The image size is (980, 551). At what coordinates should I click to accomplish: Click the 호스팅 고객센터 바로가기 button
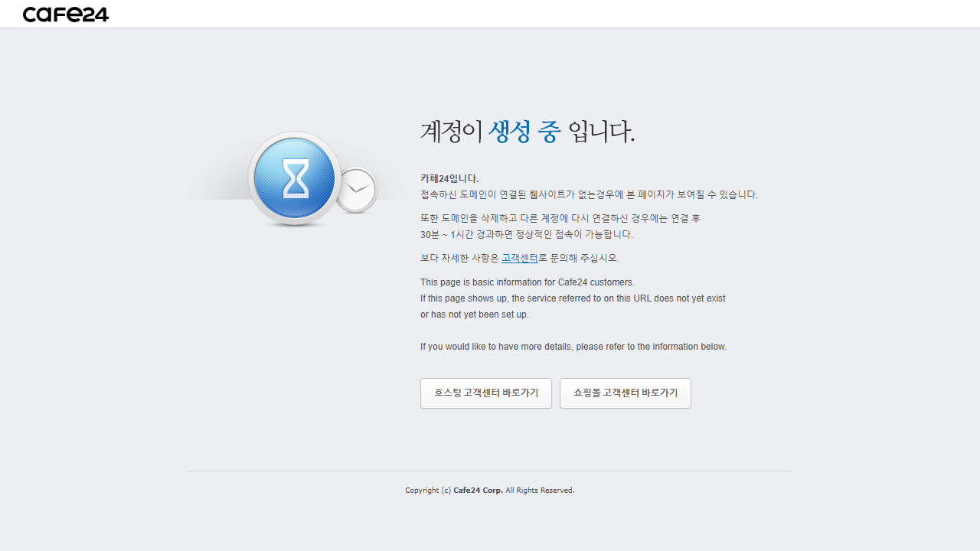point(486,393)
